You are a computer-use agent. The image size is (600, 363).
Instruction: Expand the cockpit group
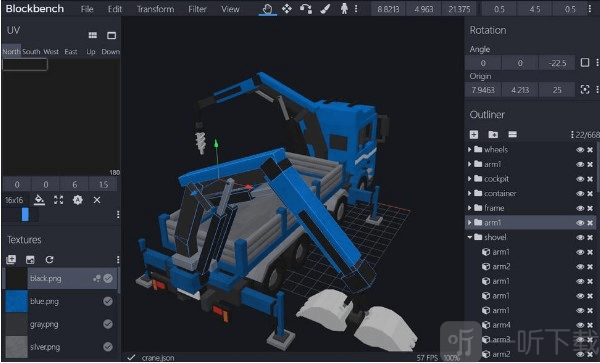click(470, 179)
